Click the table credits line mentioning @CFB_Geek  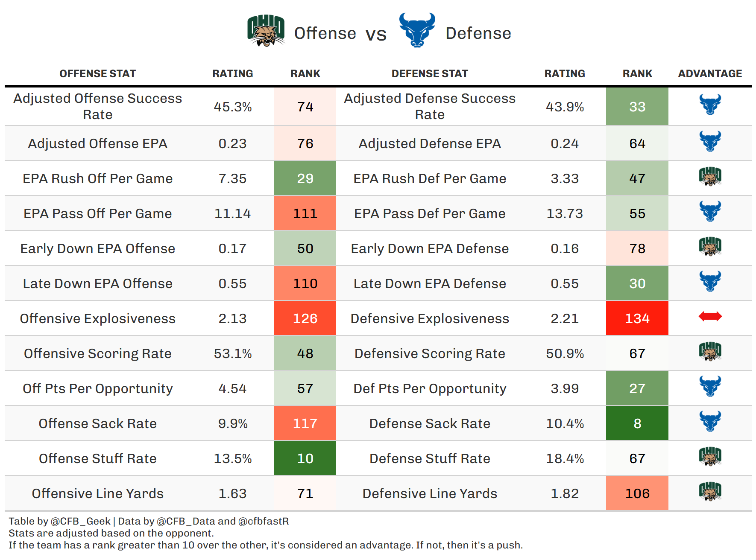[x=149, y=521]
